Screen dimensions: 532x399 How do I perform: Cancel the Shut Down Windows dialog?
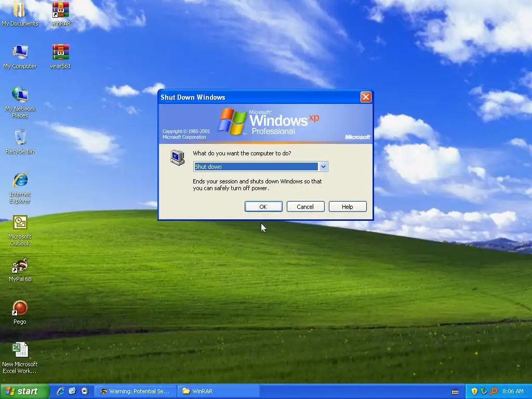tap(305, 207)
